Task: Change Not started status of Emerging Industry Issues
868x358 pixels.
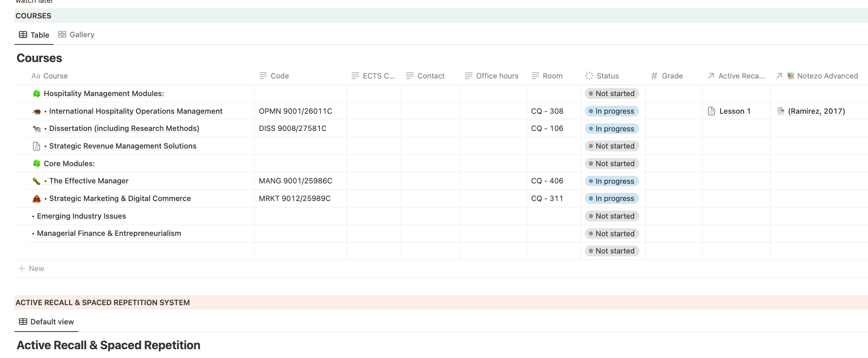Action: (612, 216)
